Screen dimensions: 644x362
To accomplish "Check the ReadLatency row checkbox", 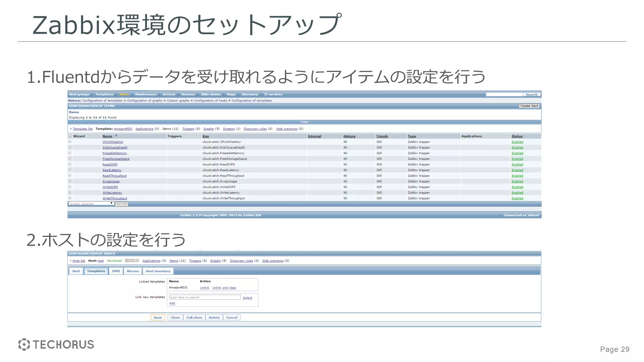I will coord(70,170).
